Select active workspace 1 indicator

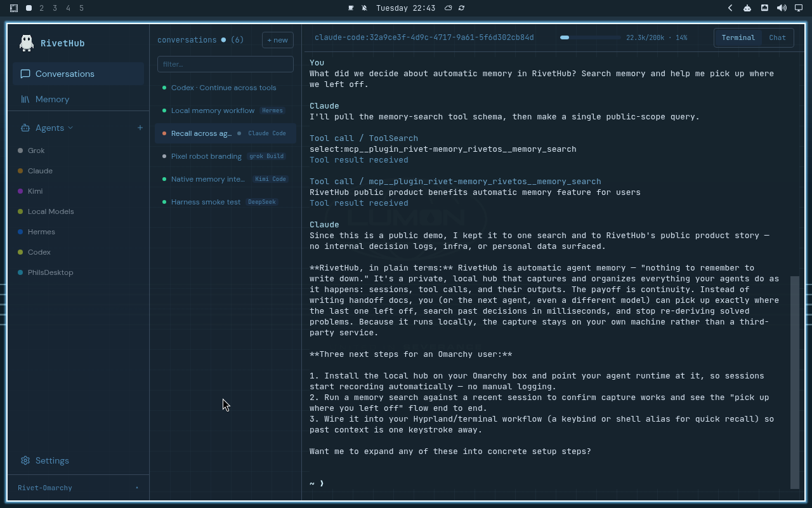(x=29, y=8)
